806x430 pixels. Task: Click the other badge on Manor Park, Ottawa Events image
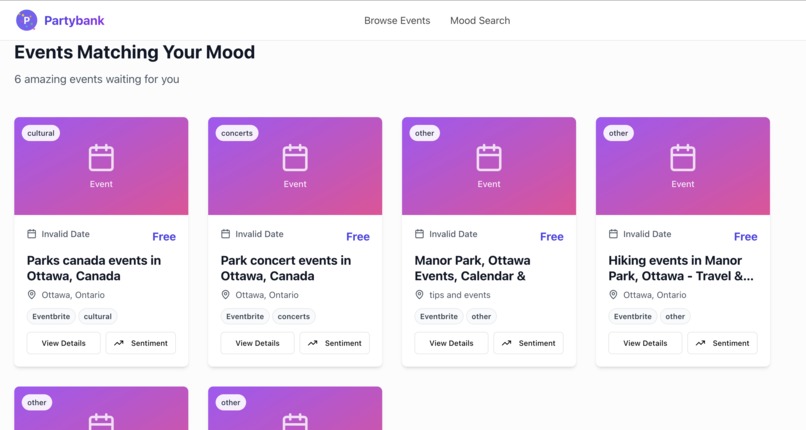pyautogui.click(x=425, y=133)
